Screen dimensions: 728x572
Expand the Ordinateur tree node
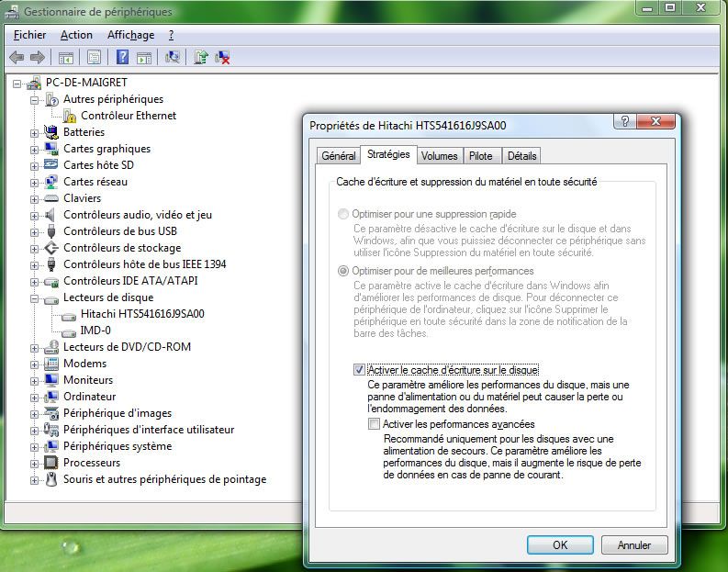click(34, 398)
